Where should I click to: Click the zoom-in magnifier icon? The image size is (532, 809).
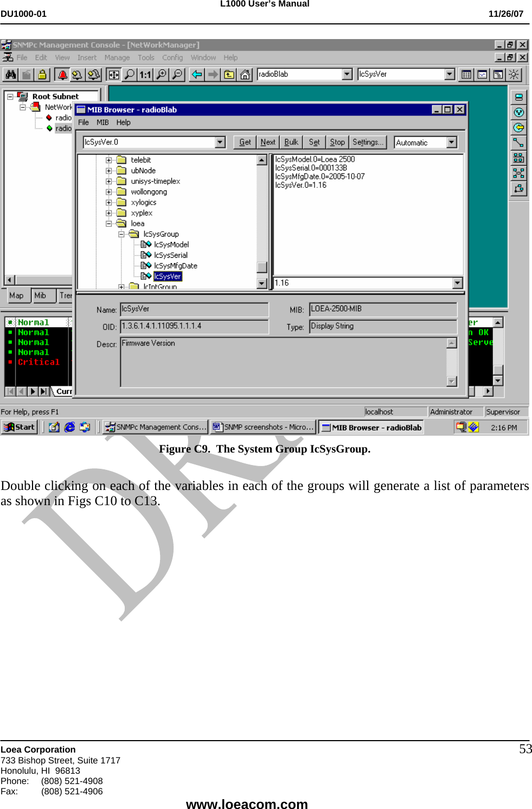pos(161,74)
